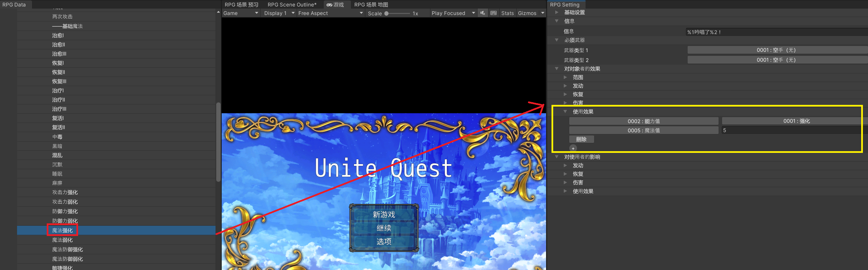This screenshot has height=270, width=868.
Task: Toggle the Stats overlay
Action: (507, 13)
